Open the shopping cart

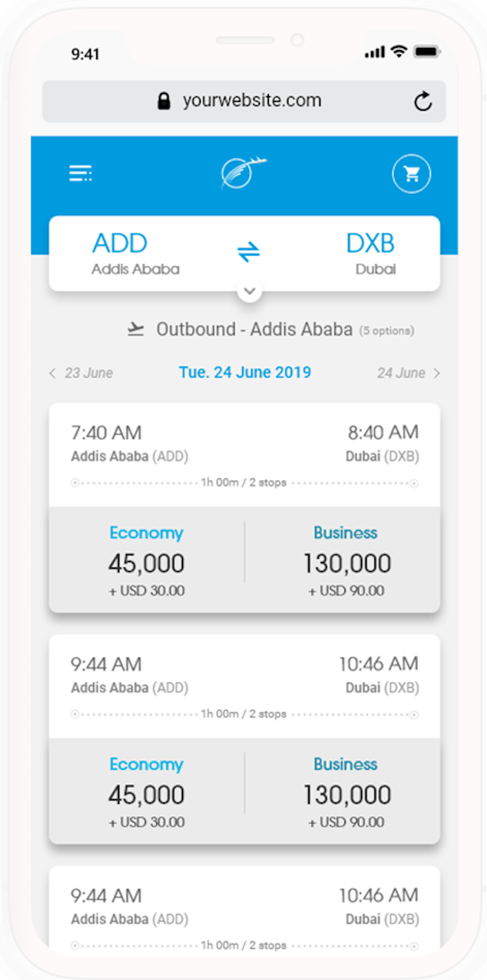point(411,174)
